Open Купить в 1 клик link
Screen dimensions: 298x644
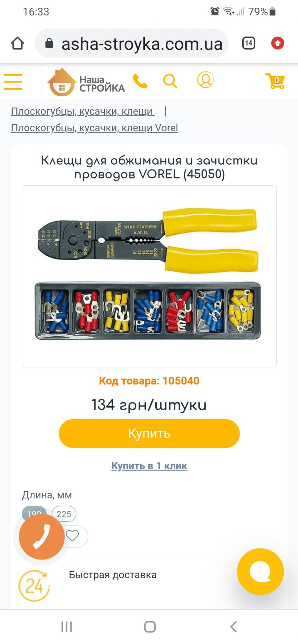point(149,466)
